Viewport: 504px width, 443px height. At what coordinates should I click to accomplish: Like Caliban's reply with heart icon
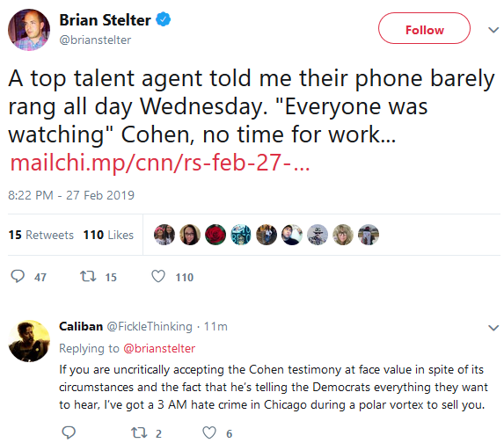[209, 432]
